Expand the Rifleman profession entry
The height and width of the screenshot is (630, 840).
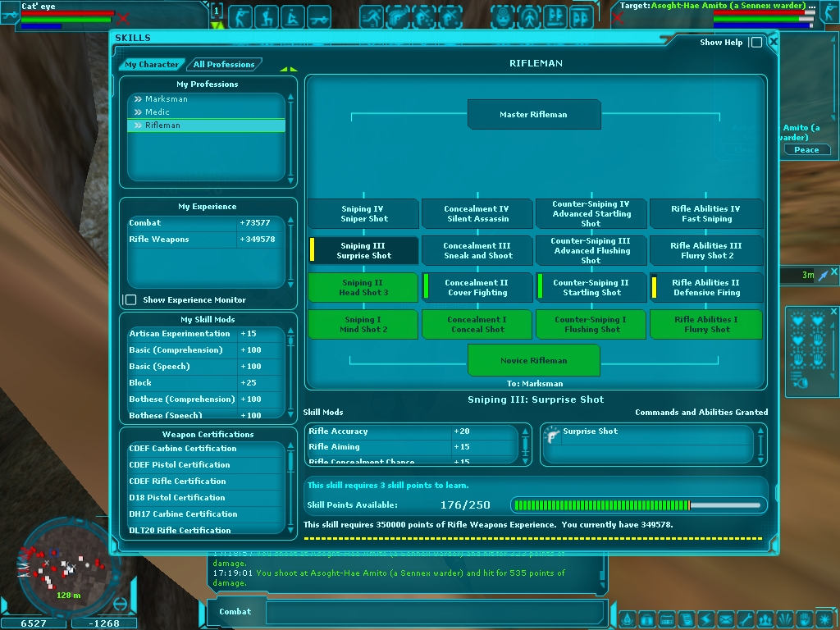[x=138, y=126]
